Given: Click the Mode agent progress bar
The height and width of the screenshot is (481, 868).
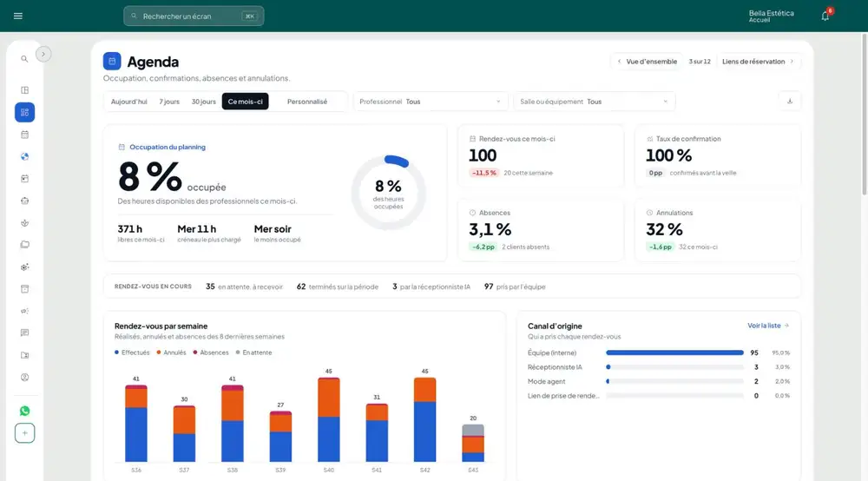Looking at the screenshot, I should coord(674,381).
